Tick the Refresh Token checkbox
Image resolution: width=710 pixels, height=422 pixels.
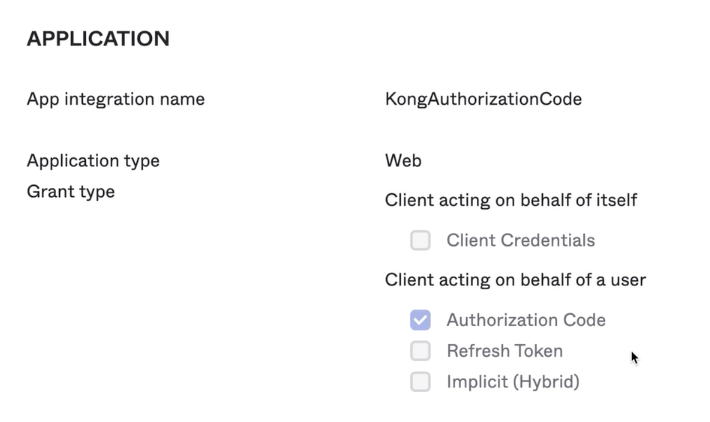(x=420, y=351)
